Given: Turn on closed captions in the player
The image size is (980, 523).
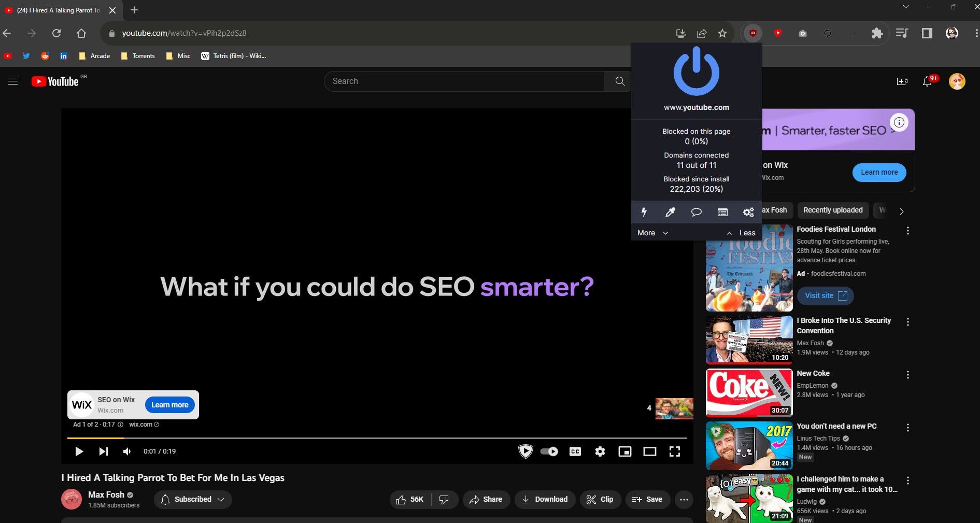Looking at the screenshot, I should pos(575,451).
